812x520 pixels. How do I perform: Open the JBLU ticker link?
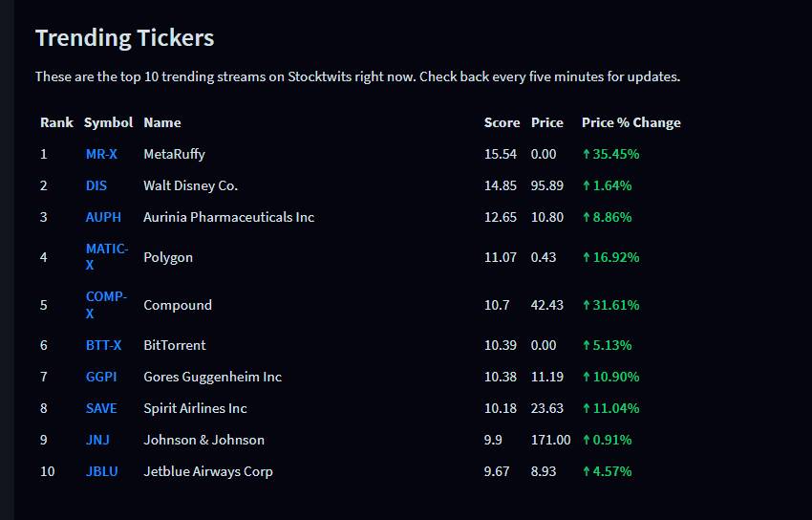(x=102, y=471)
